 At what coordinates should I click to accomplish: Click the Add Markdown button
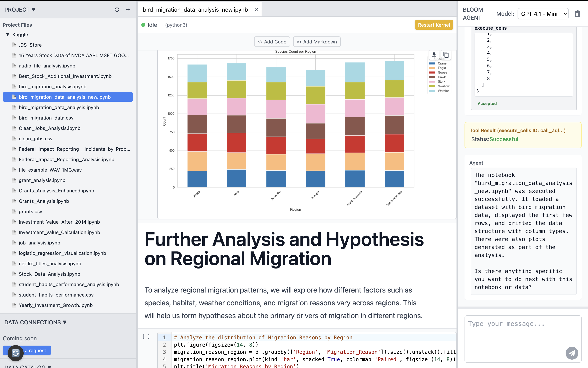[316, 42]
